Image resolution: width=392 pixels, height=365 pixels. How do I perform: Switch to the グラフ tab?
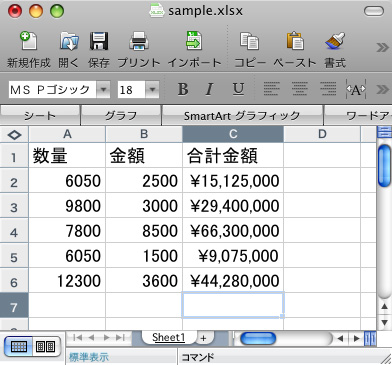click(x=121, y=116)
